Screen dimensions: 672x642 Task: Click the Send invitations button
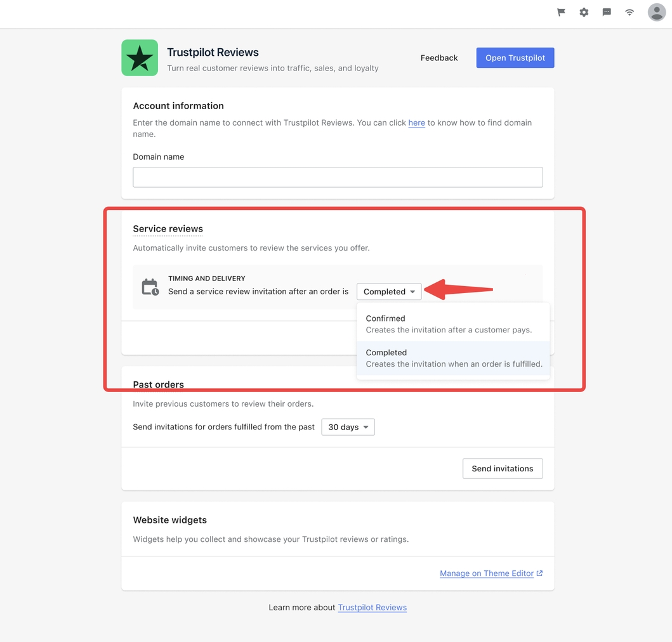pyautogui.click(x=503, y=468)
